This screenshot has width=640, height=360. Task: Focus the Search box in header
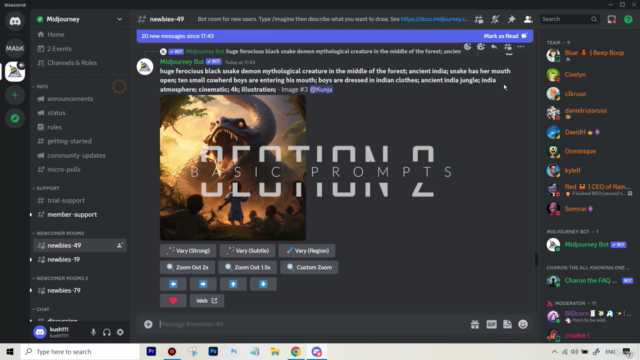pyautogui.click(x=570, y=19)
